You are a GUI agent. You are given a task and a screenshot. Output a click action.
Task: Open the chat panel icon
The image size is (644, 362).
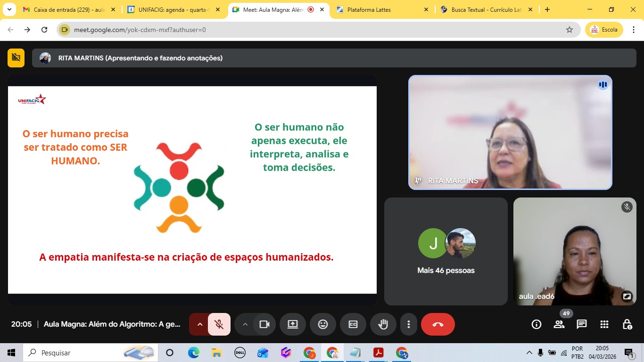[582, 324]
